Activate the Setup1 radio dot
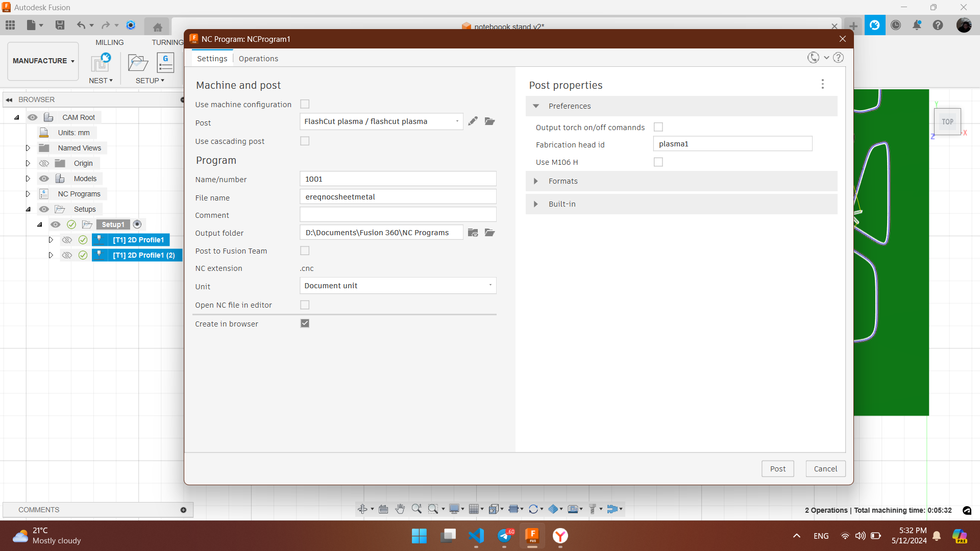 pos(137,224)
